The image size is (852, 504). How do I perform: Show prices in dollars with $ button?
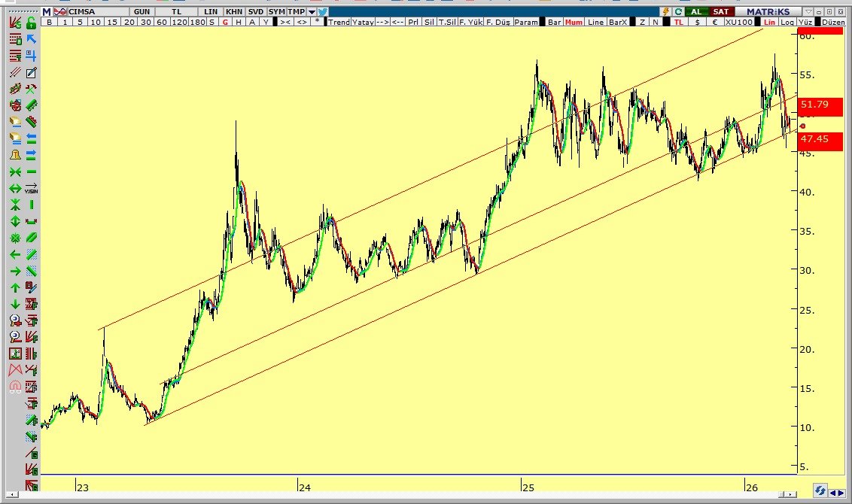(698, 22)
